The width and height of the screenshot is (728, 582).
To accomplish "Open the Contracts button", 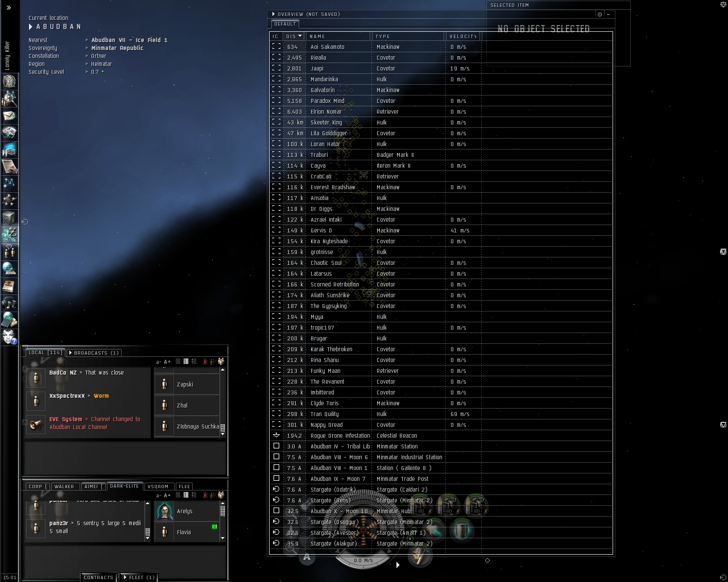I will pyautogui.click(x=98, y=577).
